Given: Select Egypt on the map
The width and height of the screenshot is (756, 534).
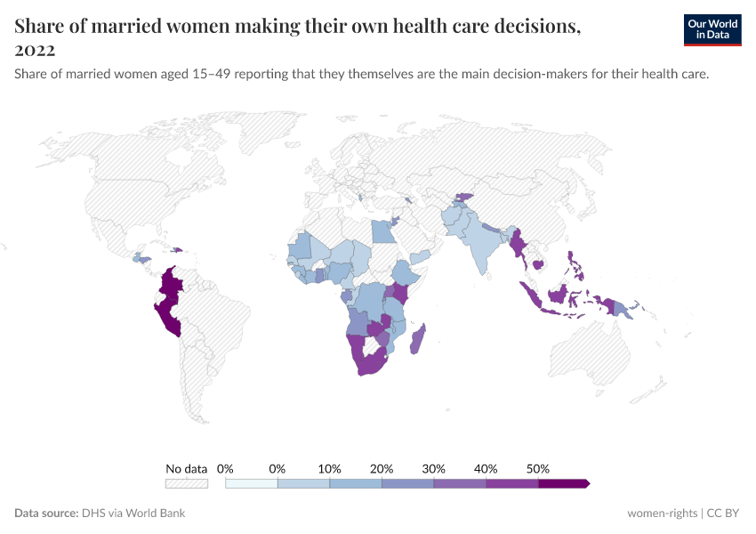Looking at the screenshot, I should (382, 231).
